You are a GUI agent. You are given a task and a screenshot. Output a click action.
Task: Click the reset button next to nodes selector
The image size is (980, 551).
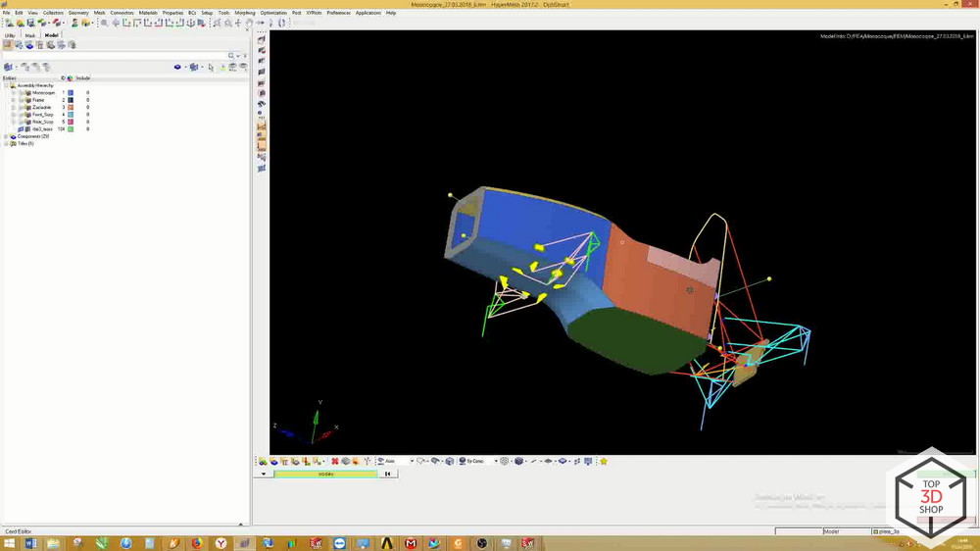pos(387,474)
